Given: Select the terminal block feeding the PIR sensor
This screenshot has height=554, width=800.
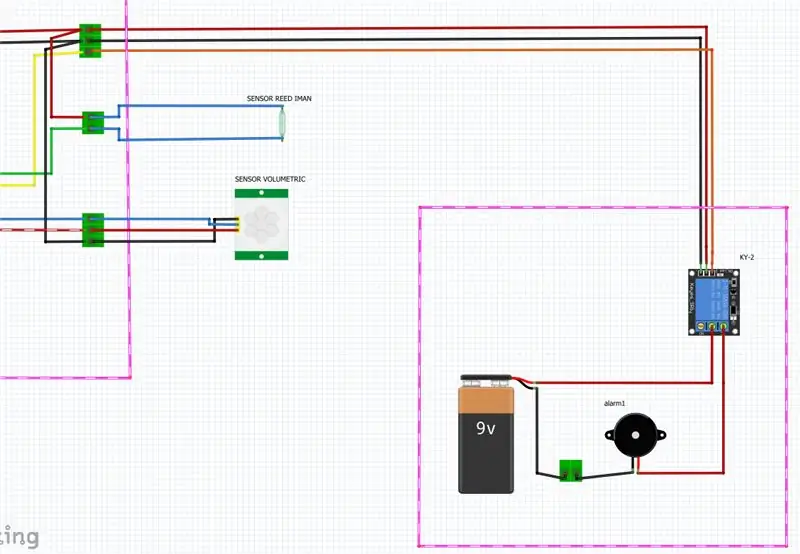Looking at the screenshot, I should [93, 230].
